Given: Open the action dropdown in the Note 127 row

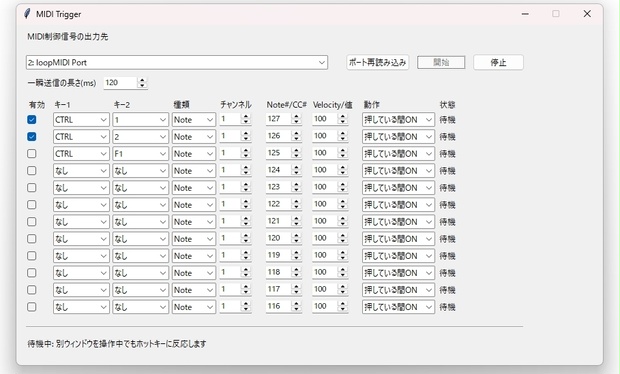Looking at the screenshot, I should tap(398, 119).
